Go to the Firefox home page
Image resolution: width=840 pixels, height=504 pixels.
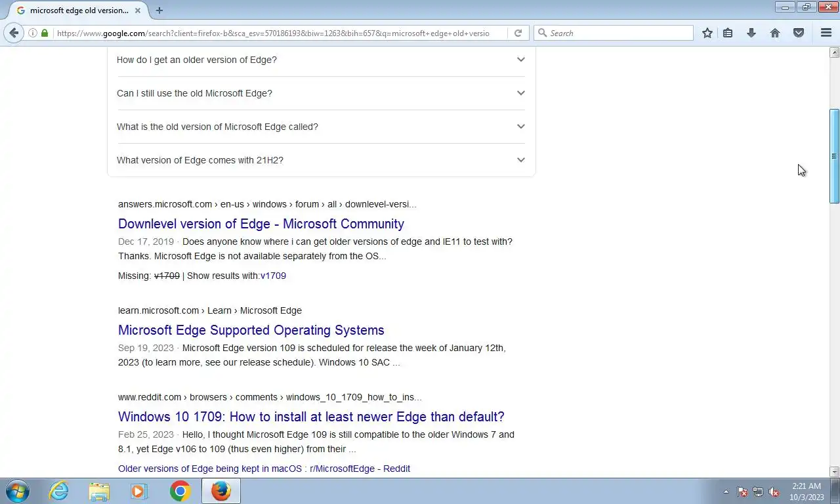pos(775,33)
